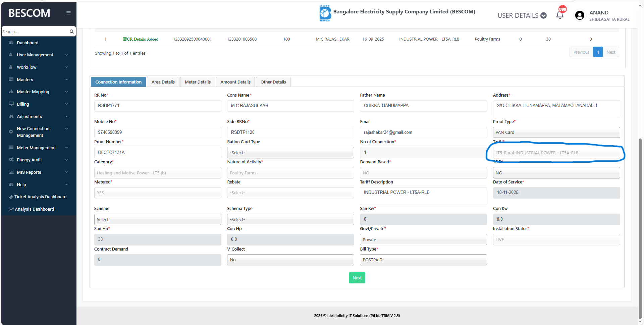Click the search magnifier icon in sidebar
The image size is (644, 325).
pos(71,32)
